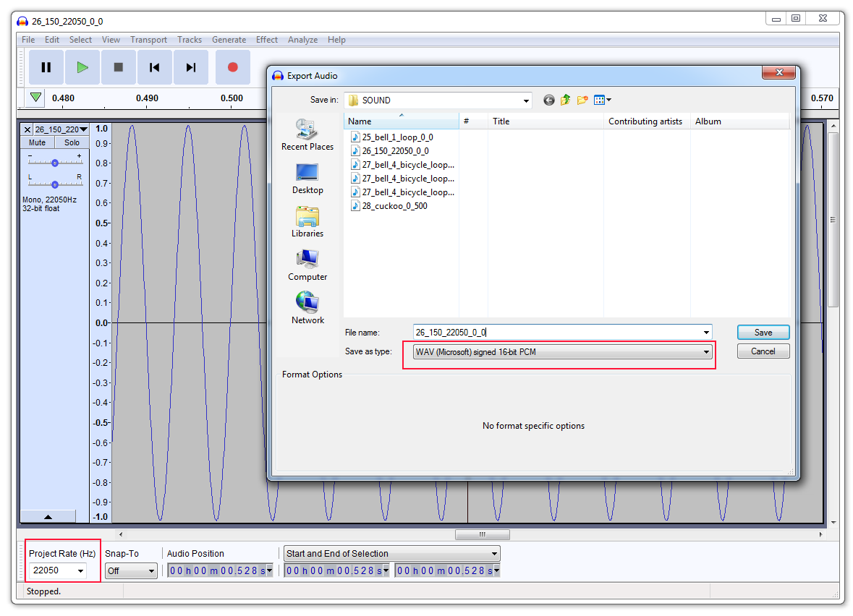Click the vertical scrollbar thumb in Audacity
The width and height of the screenshot is (853, 616).
[x=833, y=220]
